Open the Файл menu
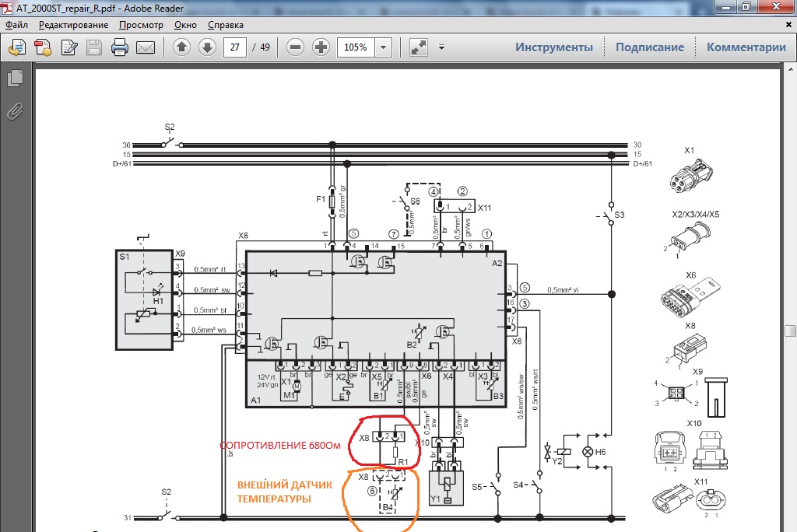Image resolution: width=797 pixels, height=532 pixels. point(17,25)
